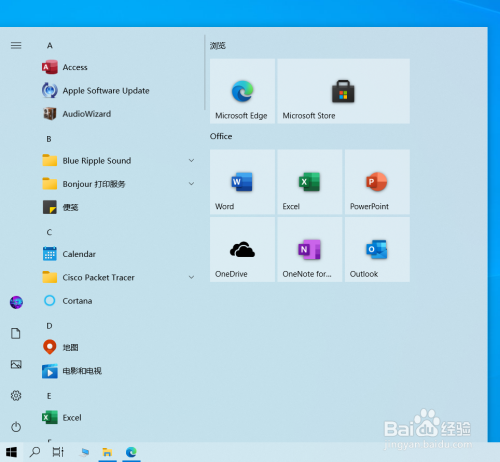The height and width of the screenshot is (462, 500).
Task: Launch Cortana
Action: coord(117,301)
